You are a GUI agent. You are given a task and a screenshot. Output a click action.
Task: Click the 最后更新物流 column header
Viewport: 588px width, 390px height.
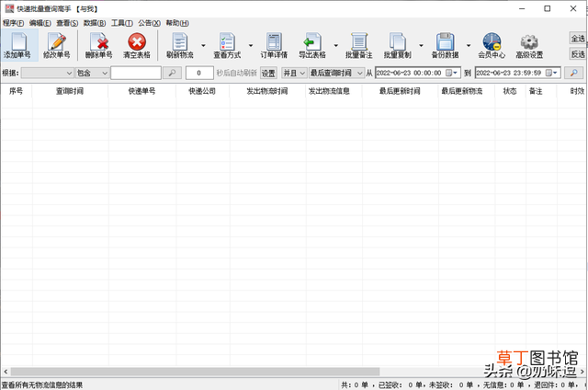pos(466,91)
